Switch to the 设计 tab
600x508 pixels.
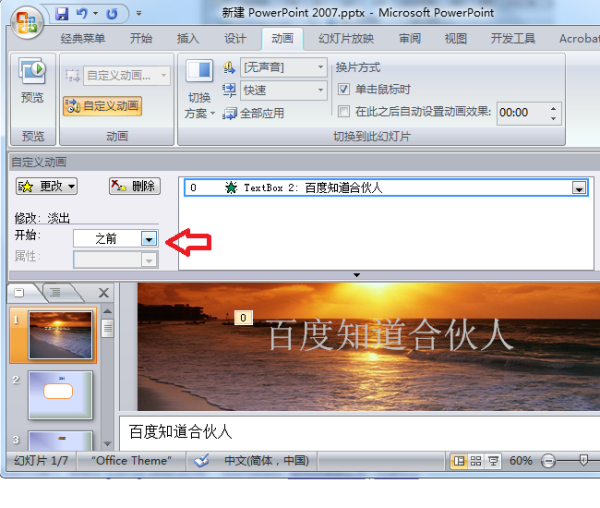(x=235, y=39)
